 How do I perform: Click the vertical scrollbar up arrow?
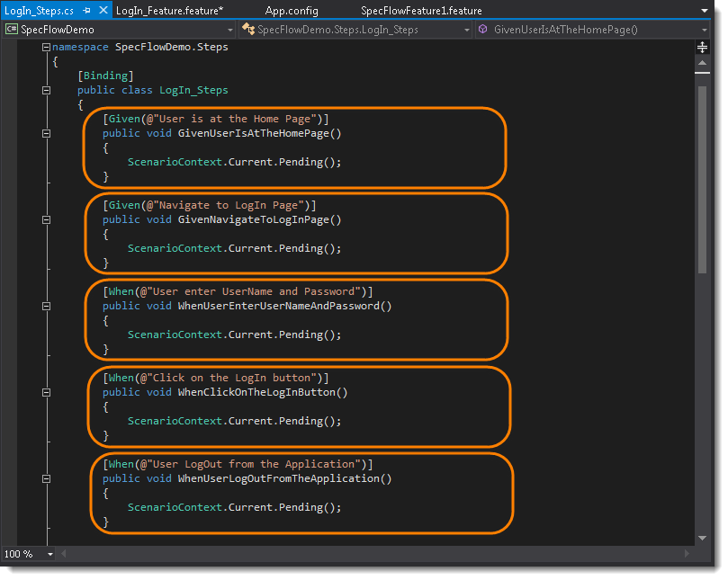pyautogui.click(x=702, y=63)
